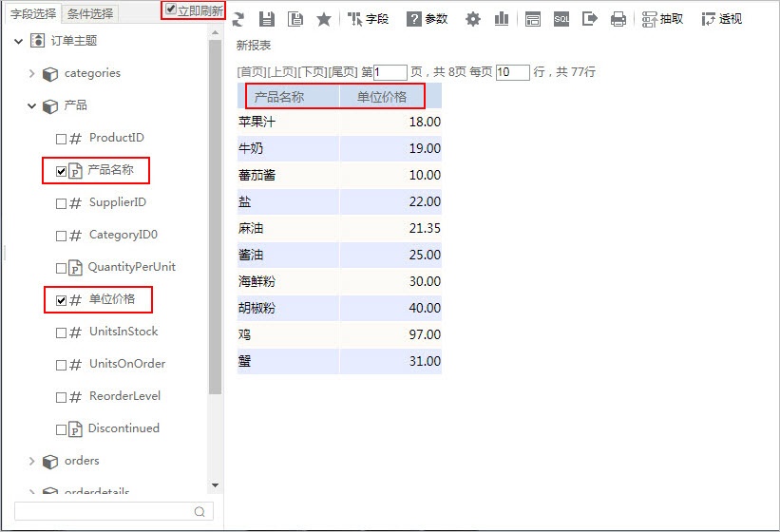
Task: Click the rows-per-page input field
Action: point(513,72)
